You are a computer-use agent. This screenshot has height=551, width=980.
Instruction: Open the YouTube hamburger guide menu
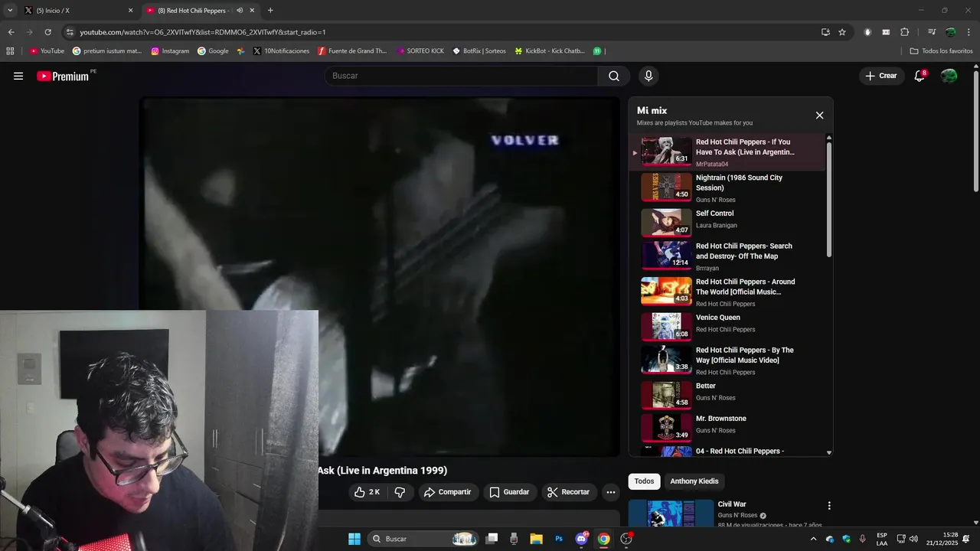point(18,76)
